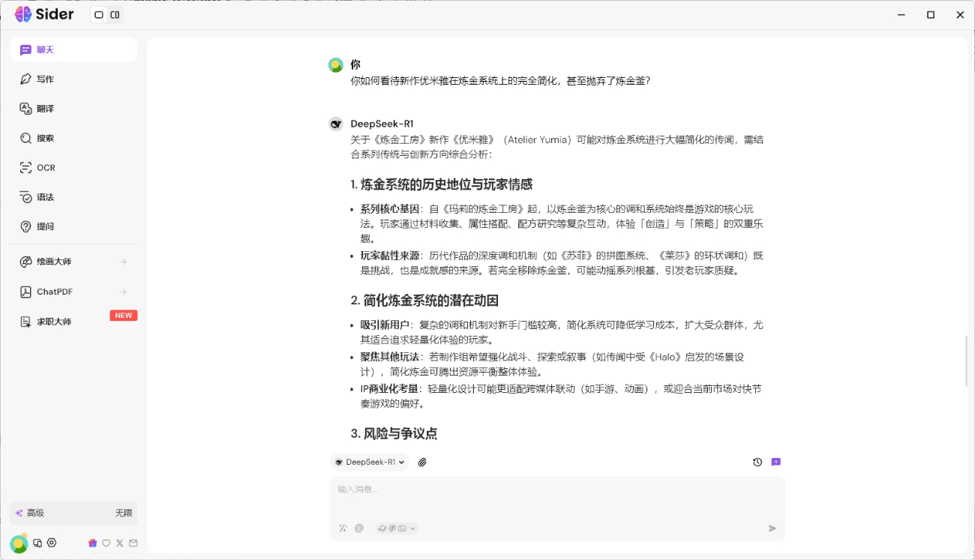This screenshot has width=975, height=560.
Task: Switch to split-pane layout view
Action: tap(115, 15)
